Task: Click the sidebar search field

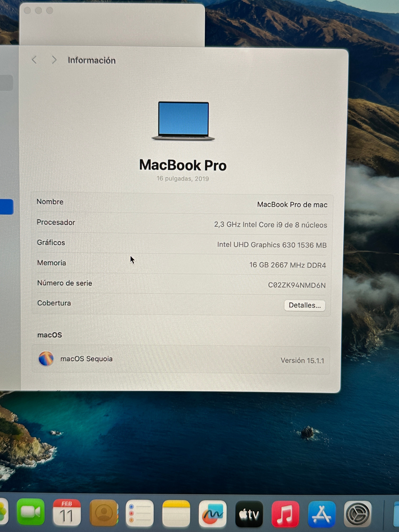Action: [x=6, y=83]
